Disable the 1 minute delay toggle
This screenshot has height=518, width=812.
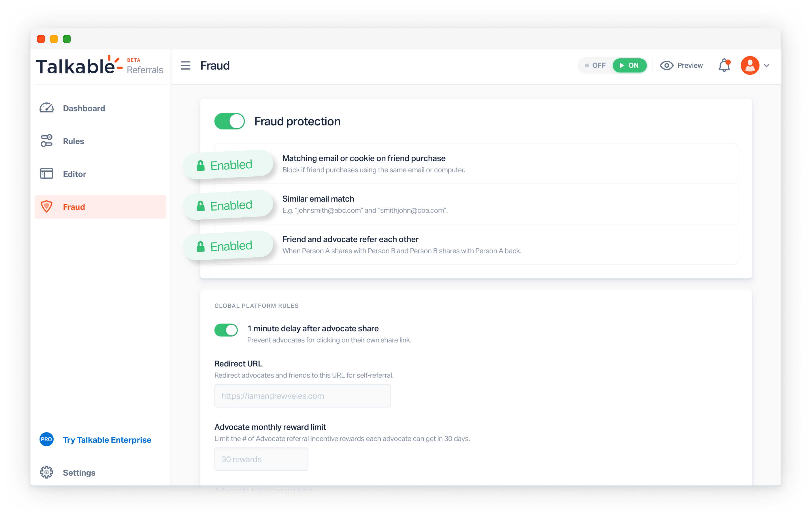pyautogui.click(x=226, y=330)
